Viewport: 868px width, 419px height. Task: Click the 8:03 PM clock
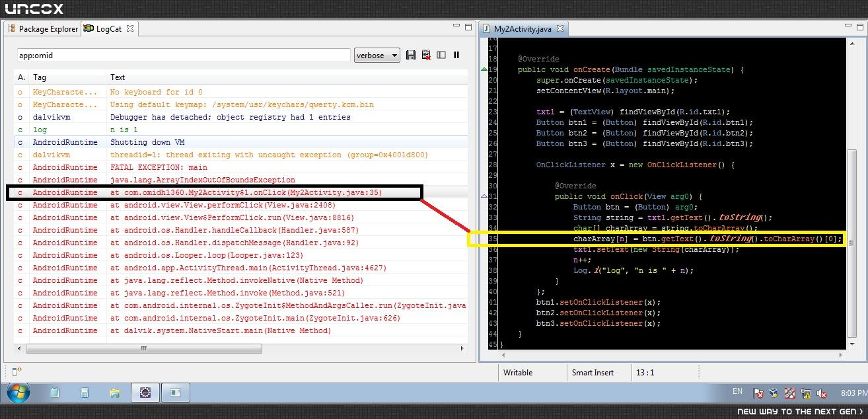coord(854,393)
